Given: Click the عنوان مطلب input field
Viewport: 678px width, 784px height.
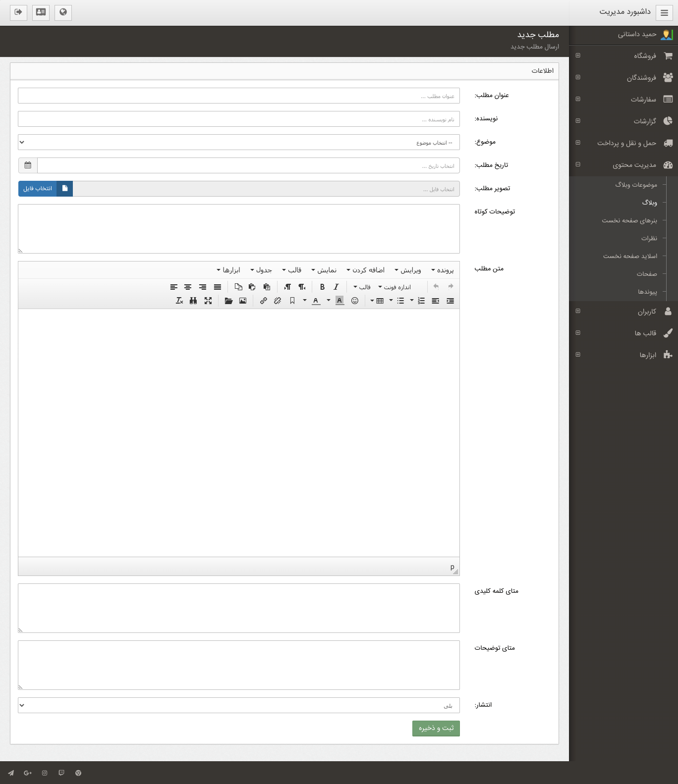Looking at the screenshot, I should (x=239, y=96).
